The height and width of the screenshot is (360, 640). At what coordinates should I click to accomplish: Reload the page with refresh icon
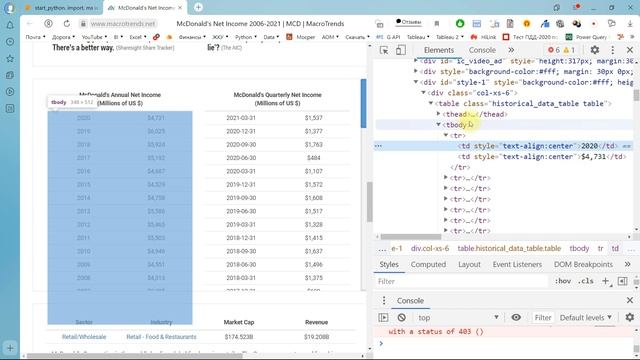(67, 24)
